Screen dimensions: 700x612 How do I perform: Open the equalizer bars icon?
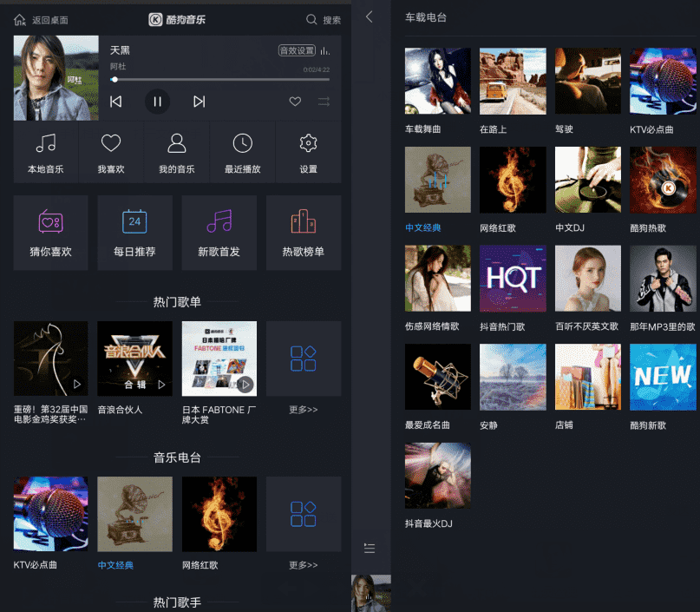[325, 51]
